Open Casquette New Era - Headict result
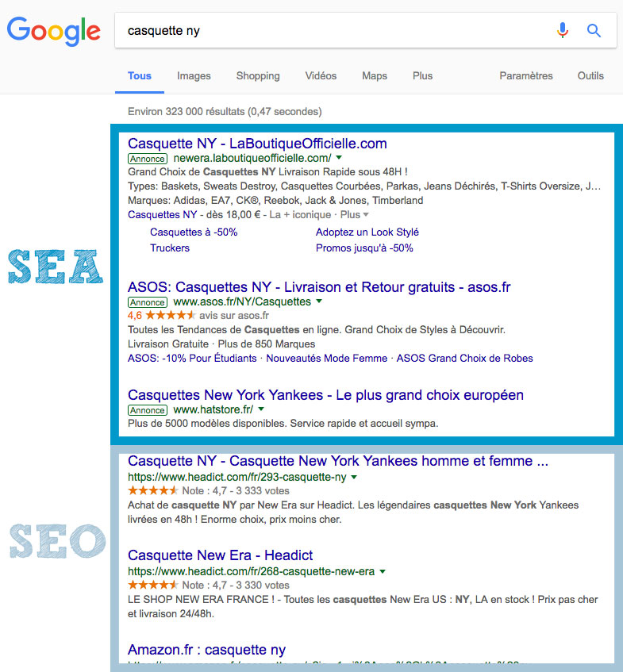The image size is (623, 672). coord(221,555)
